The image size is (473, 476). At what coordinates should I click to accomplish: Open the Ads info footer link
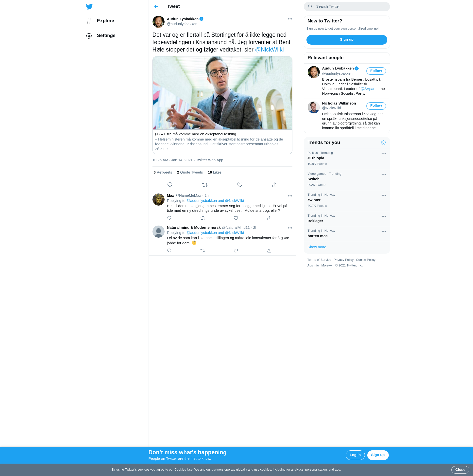point(313,265)
